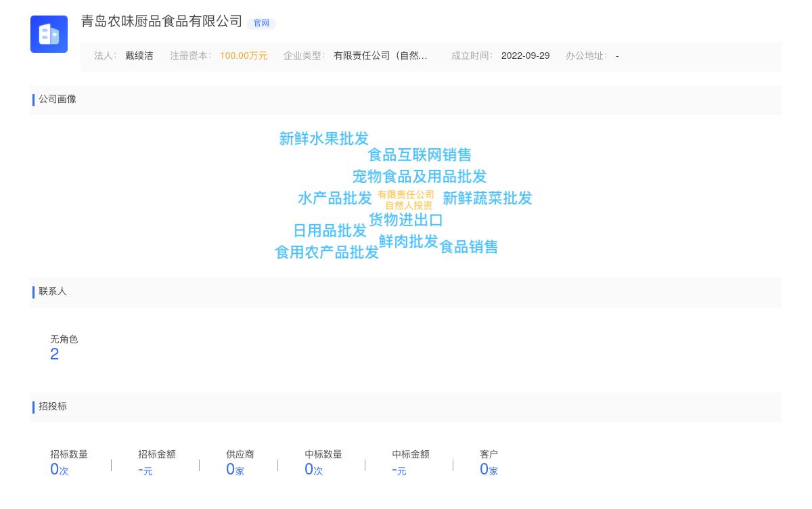The image size is (812, 509).
Task: Select word cloud tag 食品互联网销售
Action: 420,155
